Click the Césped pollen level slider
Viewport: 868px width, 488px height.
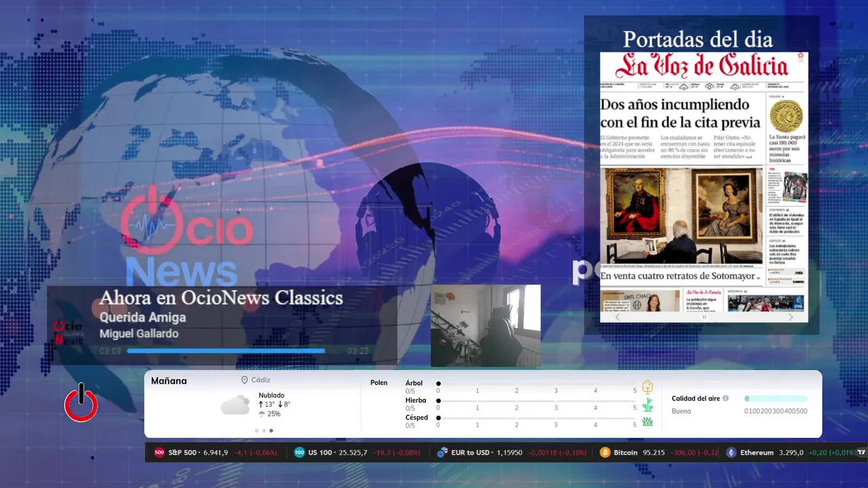pyautogui.click(x=536, y=418)
